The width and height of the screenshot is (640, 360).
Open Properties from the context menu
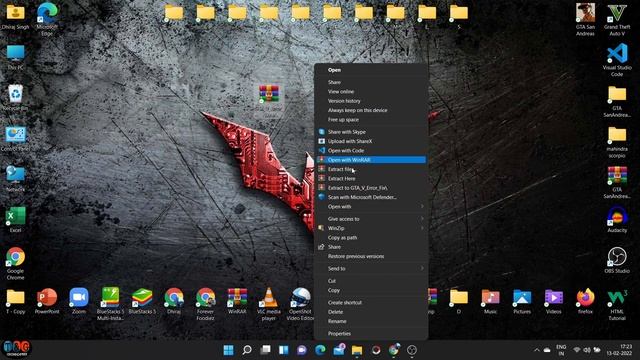coord(371,333)
